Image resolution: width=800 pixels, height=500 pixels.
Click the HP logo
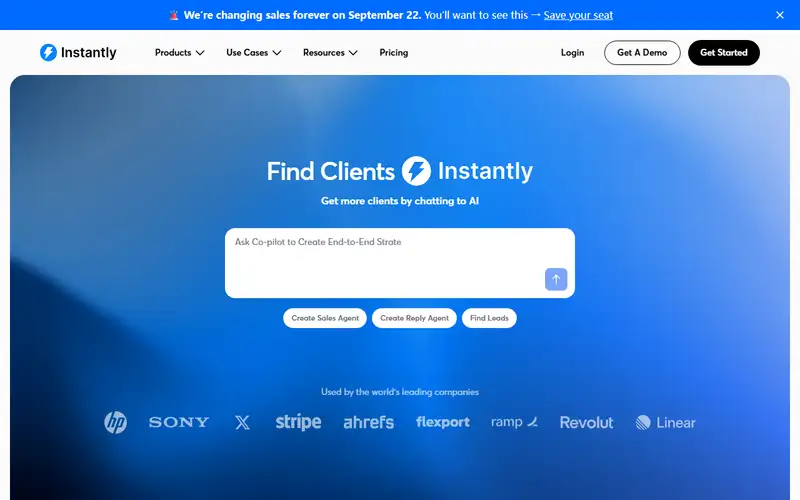click(115, 422)
